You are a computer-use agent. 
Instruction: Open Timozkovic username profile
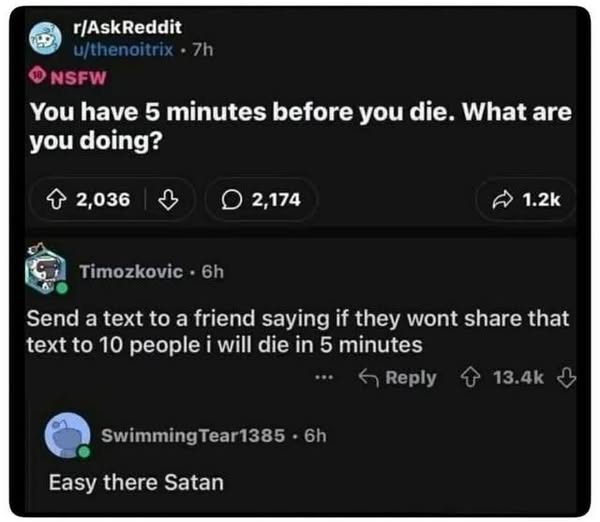(x=131, y=272)
